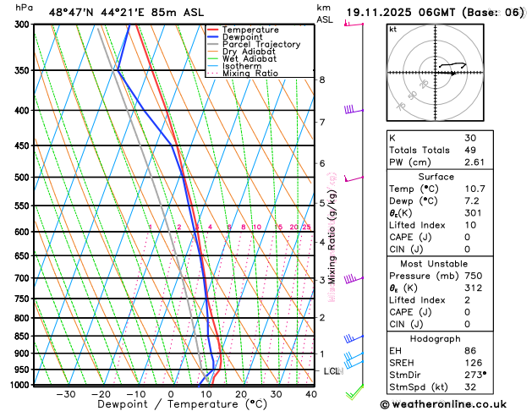The height and width of the screenshot is (411, 532).
Task: Click the hodograph polar plot
Action: tap(436, 73)
